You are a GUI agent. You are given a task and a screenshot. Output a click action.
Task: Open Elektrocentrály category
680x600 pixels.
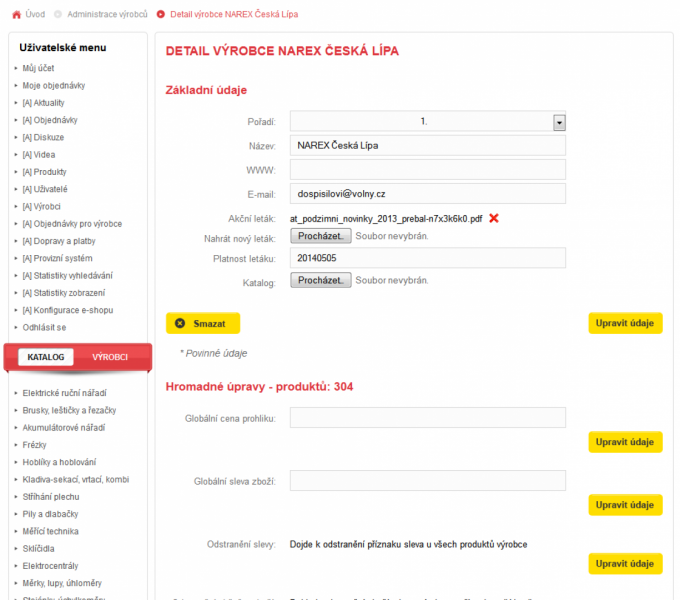point(50,566)
